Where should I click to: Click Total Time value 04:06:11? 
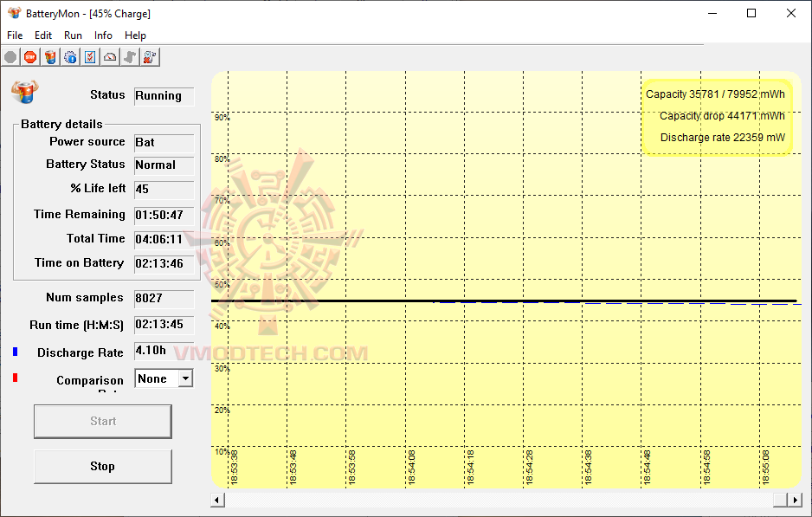point(164,239)
